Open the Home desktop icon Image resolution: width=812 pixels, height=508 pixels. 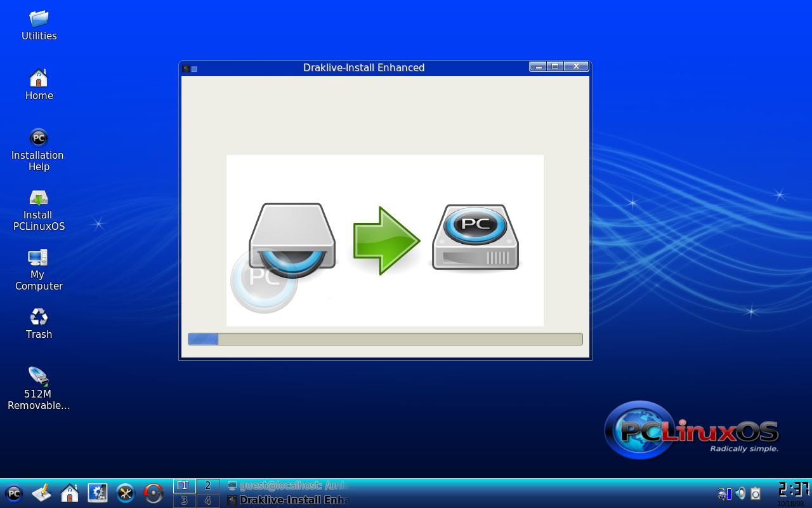39,85
